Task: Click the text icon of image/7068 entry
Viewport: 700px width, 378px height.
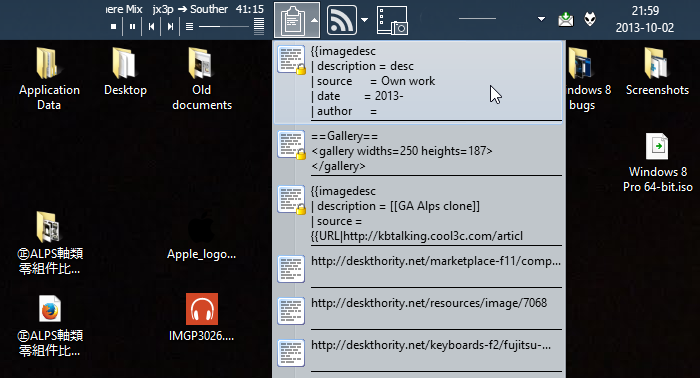Action: point(291,311)
